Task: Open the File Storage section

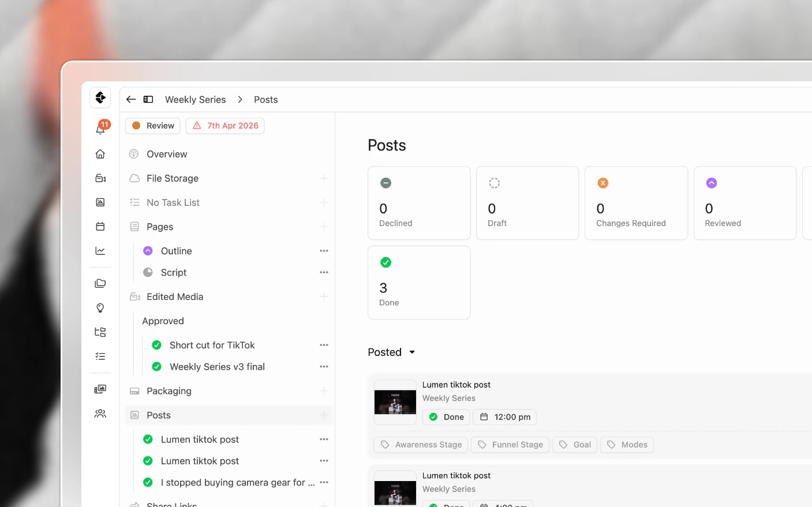Action: pos(173,178)
